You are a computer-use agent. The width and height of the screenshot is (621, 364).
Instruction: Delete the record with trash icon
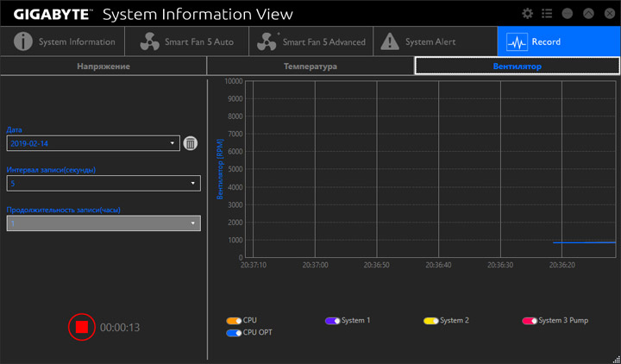[x=191, y=143]
